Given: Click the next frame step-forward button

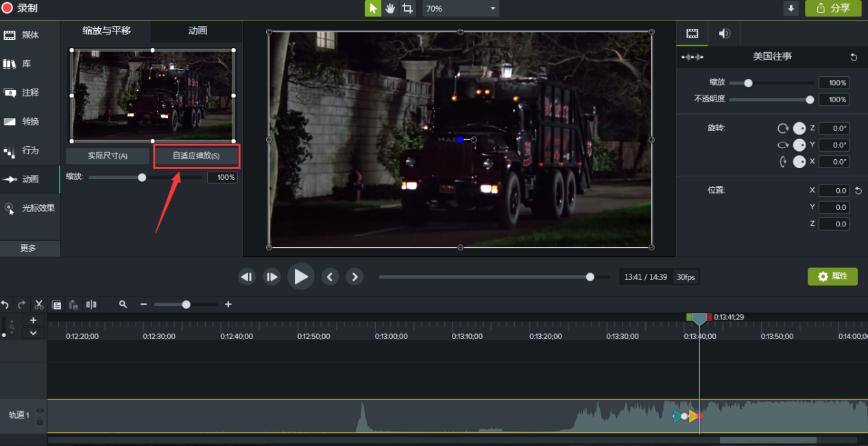Looking at the screenshot, I should pos(272,277).
